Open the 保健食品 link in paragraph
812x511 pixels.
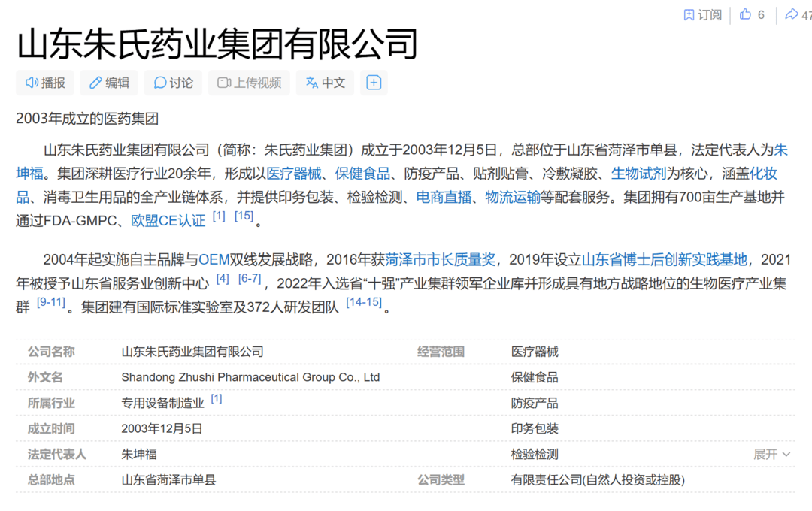coord(362,174)
